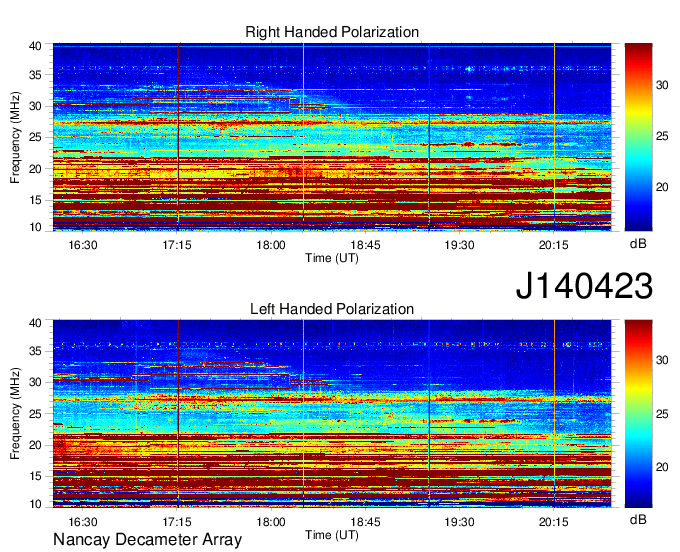Click the "Nancay Decameter Array" caption
680x552 pixels.
147,539
